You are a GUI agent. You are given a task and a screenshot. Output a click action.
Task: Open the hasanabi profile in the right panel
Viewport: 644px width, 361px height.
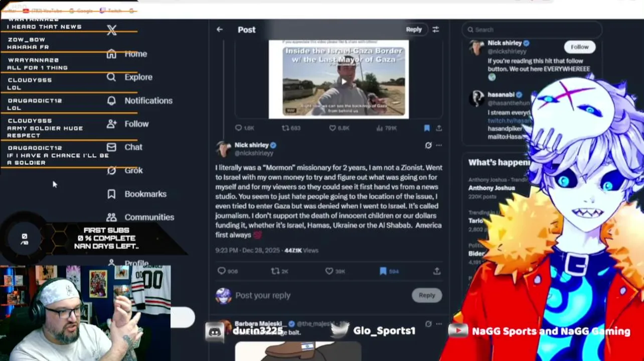[x=501, y=95]
